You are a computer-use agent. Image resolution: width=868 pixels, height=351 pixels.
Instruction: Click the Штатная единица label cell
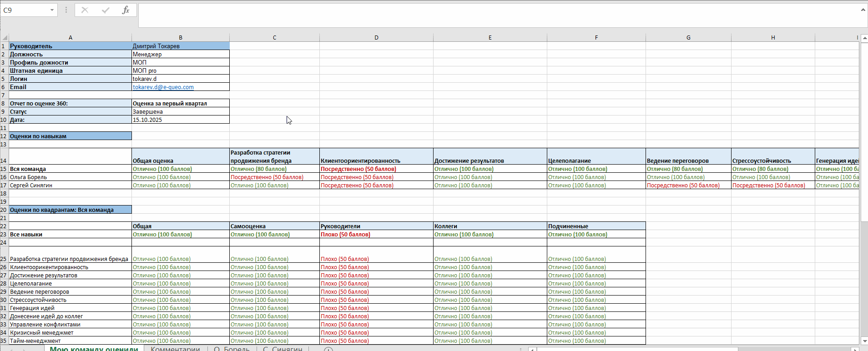71,70
